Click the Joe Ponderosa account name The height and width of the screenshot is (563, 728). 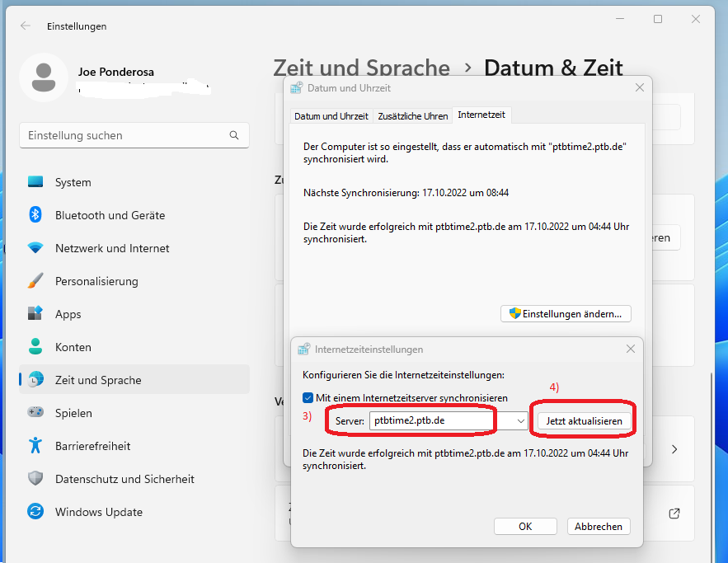click(116, 72)
